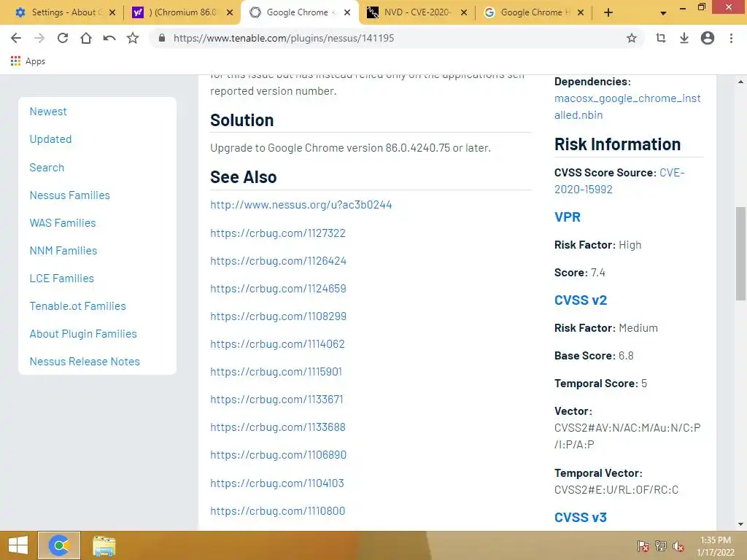Click the scrollbar down arrow
747x560 pixels.
(x=740, y=525)
